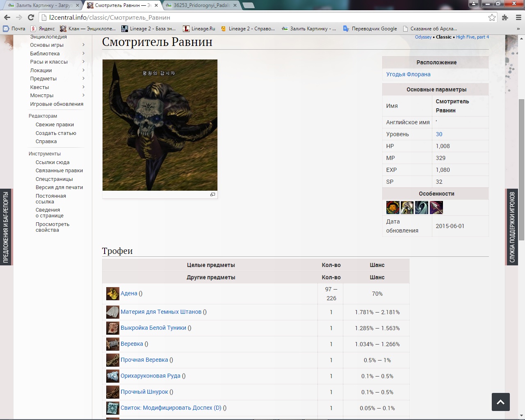Viewport: 525px width, 420px height.
Task: Click the Свиток: Модифицировать Доспех icon
Action: click(x=113, y=408)
